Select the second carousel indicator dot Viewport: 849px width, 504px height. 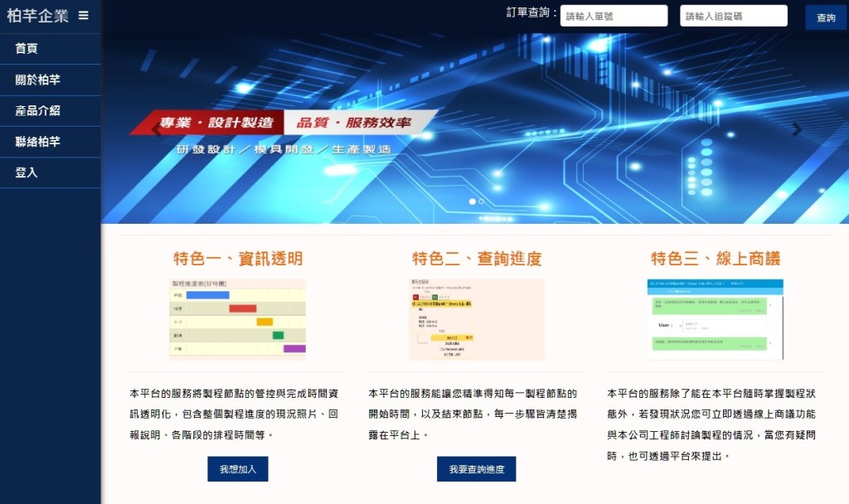[x=482, y=201]
